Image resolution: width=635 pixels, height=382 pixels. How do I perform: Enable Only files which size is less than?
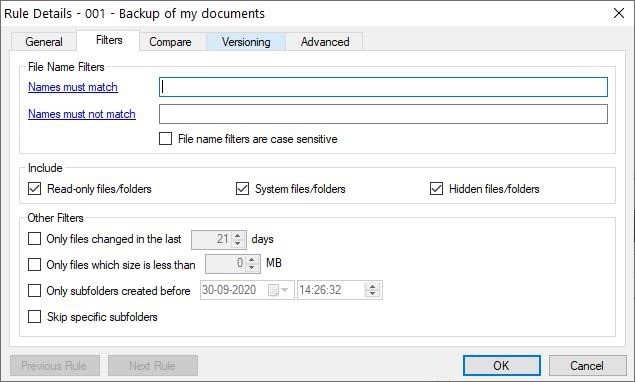34,265
